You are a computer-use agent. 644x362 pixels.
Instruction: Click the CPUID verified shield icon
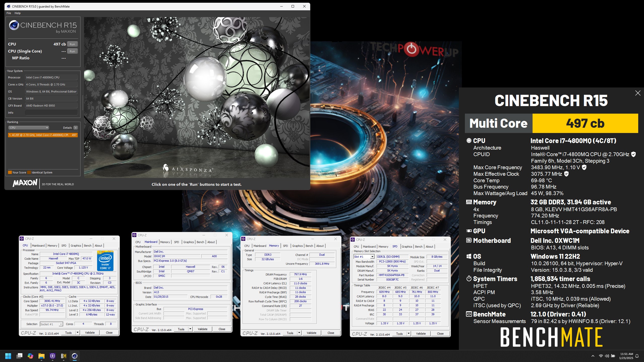pos(633,154)
